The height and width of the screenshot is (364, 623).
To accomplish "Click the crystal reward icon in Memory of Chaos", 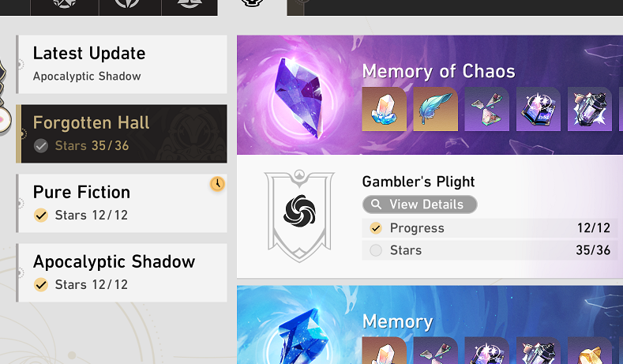I will point(384,109).
